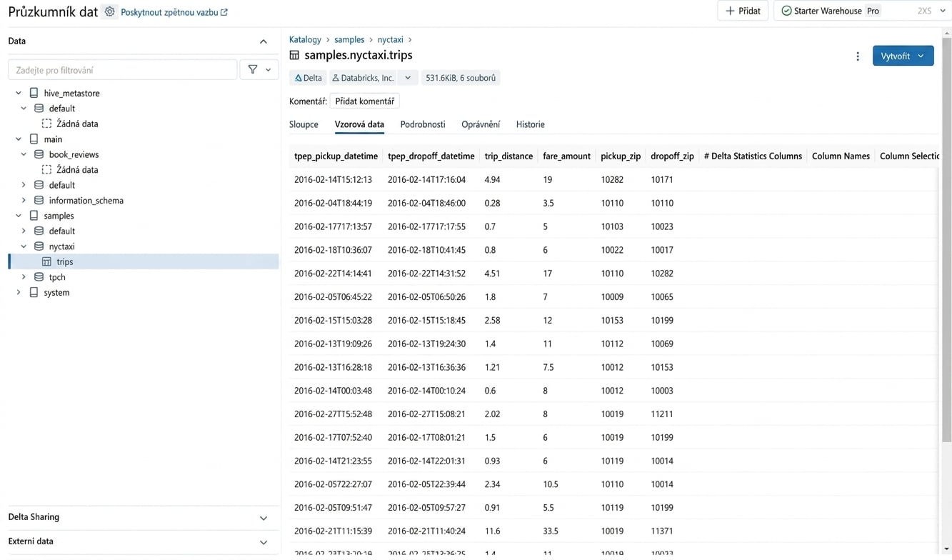Viewport: 952px width, 560px height.
Task: Click the filter text input field
Action: click(122, 70)
